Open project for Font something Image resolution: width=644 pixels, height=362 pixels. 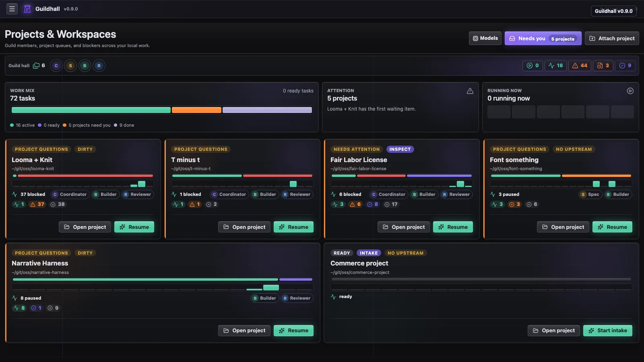tap(563, 227)
